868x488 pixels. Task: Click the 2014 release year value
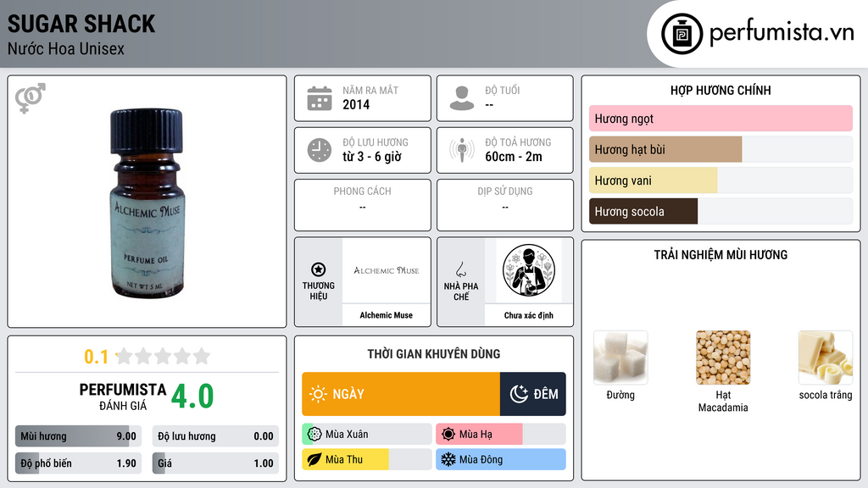point(356,104)
